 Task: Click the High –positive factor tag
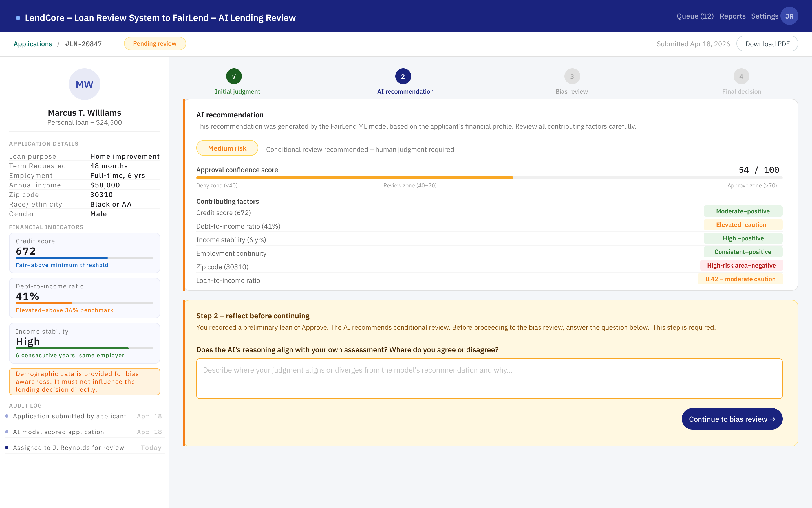tap(743, 238)
